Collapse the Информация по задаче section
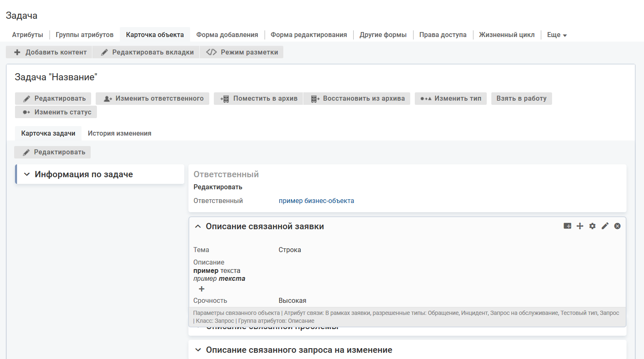 (x=27, y=174)
